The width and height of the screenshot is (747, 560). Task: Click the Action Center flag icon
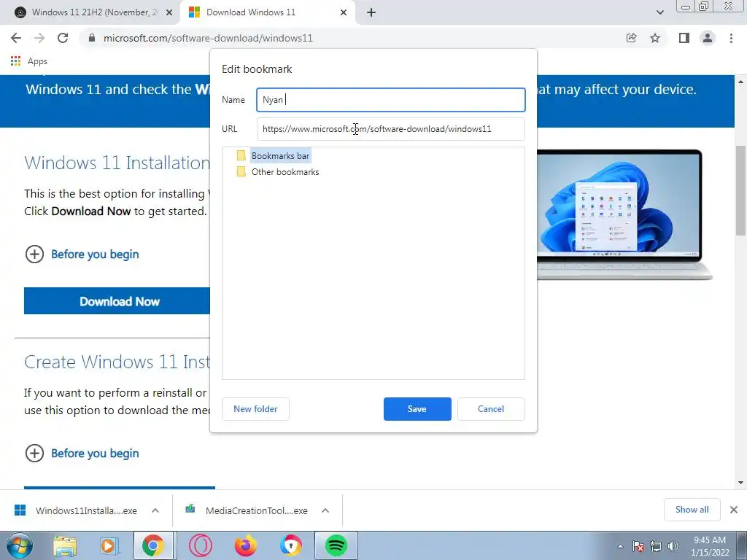(x=638, y=546)
